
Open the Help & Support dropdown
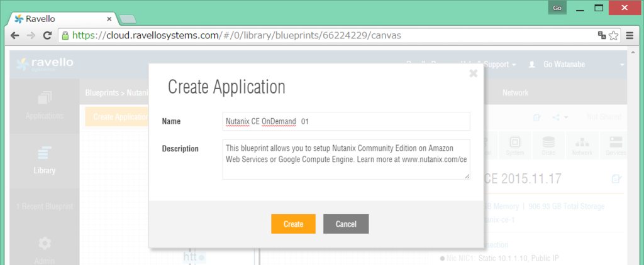pyautogui.click(x=489, y=65)
